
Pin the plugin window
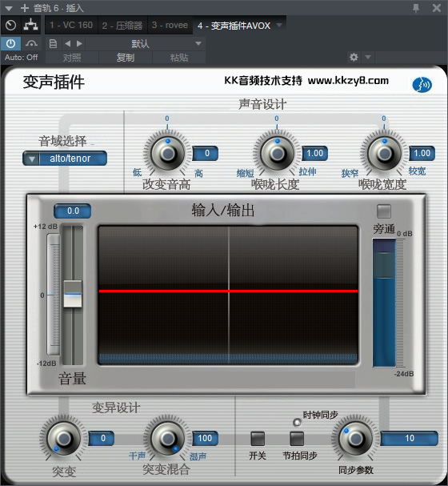416,8
